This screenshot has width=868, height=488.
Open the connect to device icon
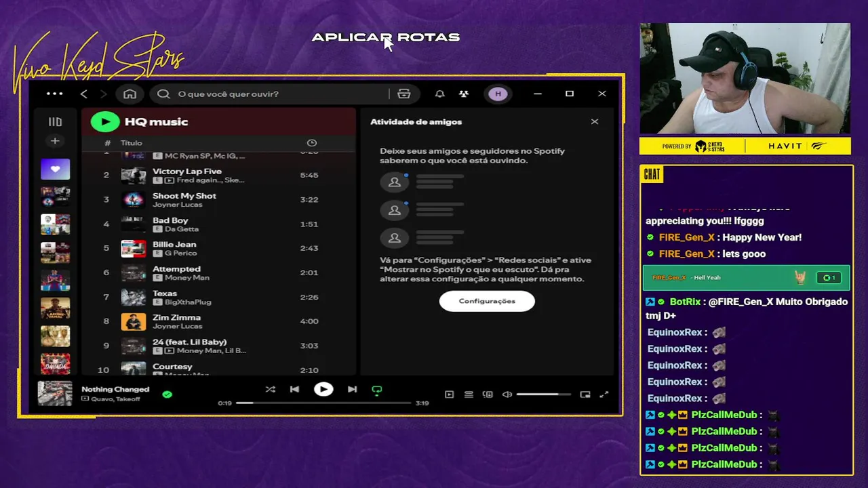pos(488,394)
